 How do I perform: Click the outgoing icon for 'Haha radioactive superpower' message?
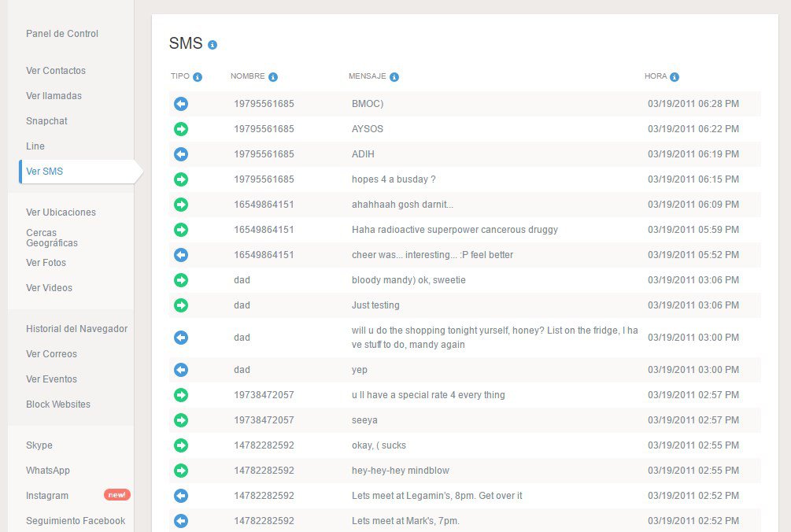click(x=181, y=230)
